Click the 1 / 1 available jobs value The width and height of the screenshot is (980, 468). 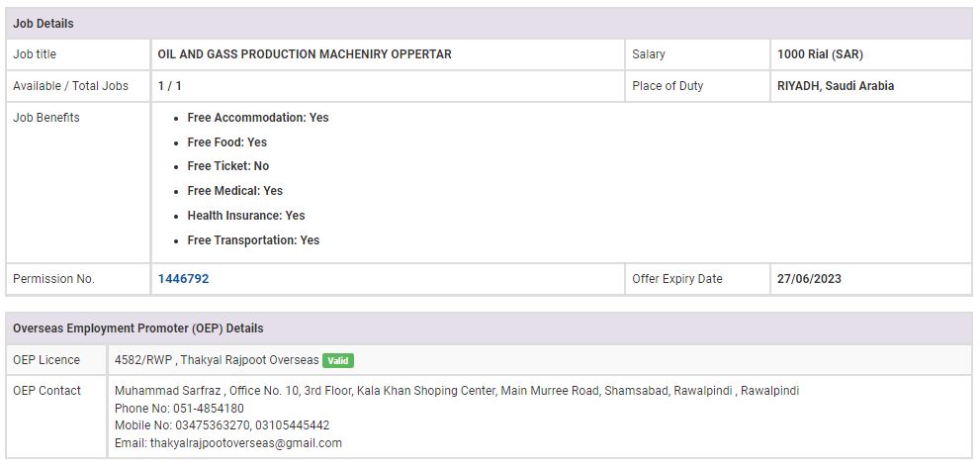[x=170, y=86]
